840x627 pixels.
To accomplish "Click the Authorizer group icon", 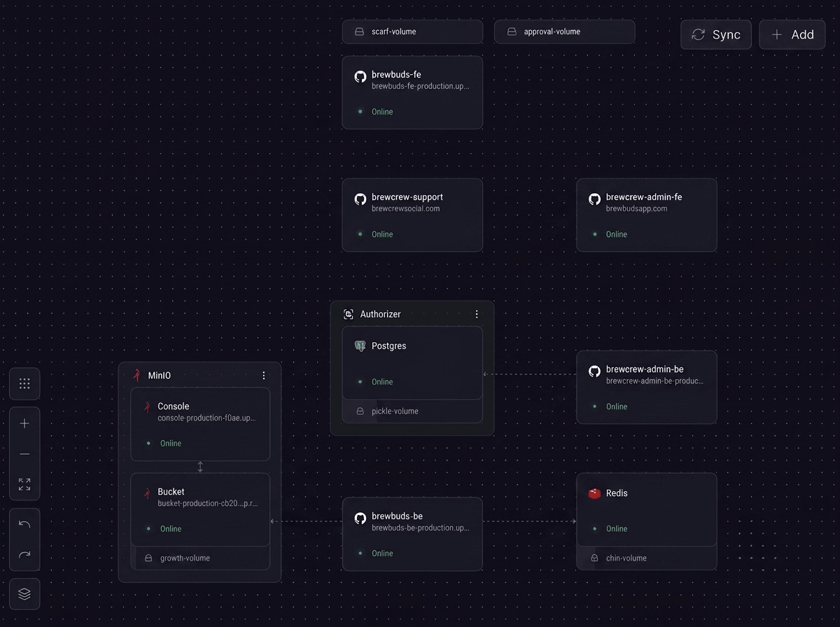I will pyautogui.click(x=349, y=314).
